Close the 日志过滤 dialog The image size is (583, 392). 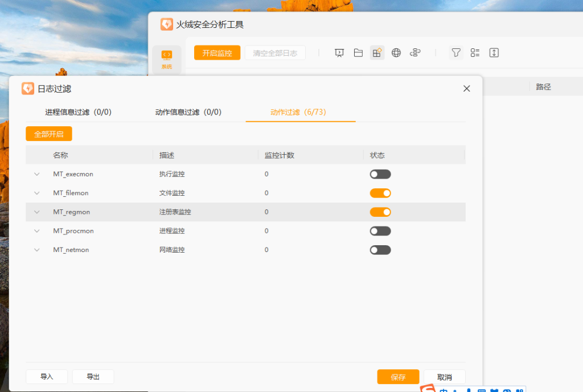click(467, 88)
